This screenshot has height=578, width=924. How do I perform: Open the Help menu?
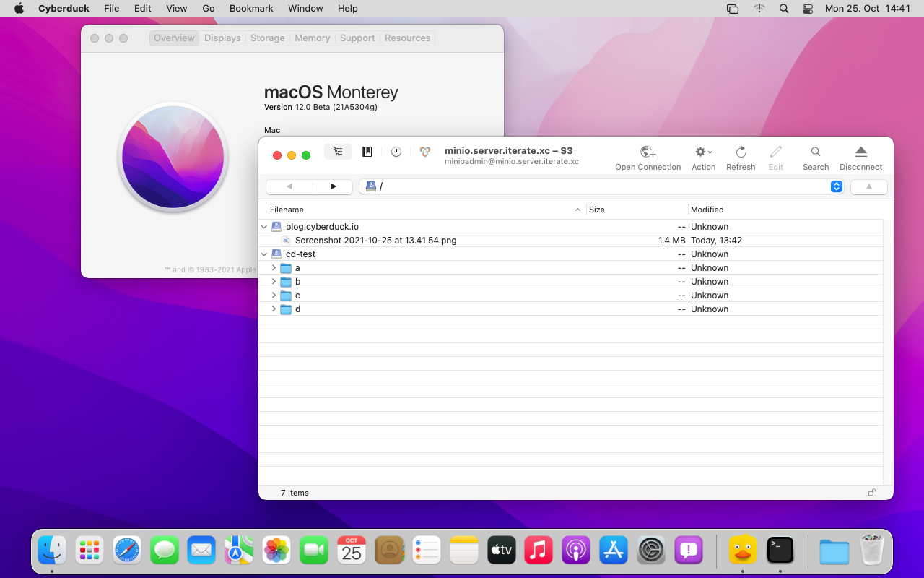348,9
